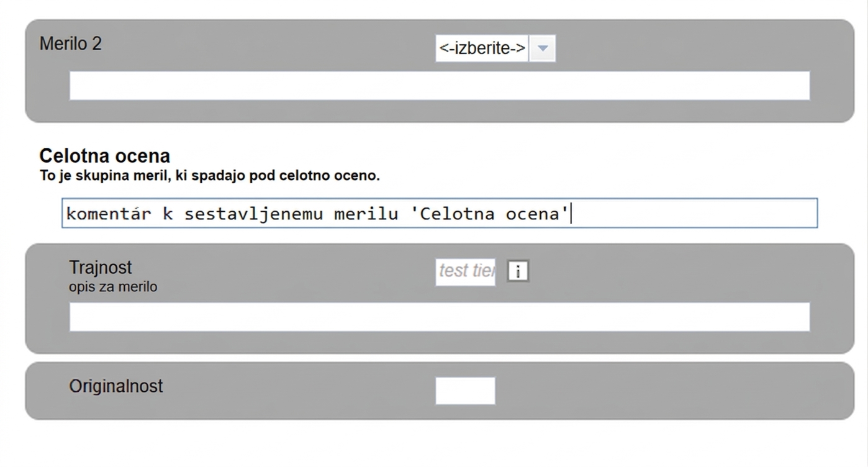The height and width of the screenshot is (467, 868).
Task: Click the Trajnost comment text field
Action: click(440, 317)
